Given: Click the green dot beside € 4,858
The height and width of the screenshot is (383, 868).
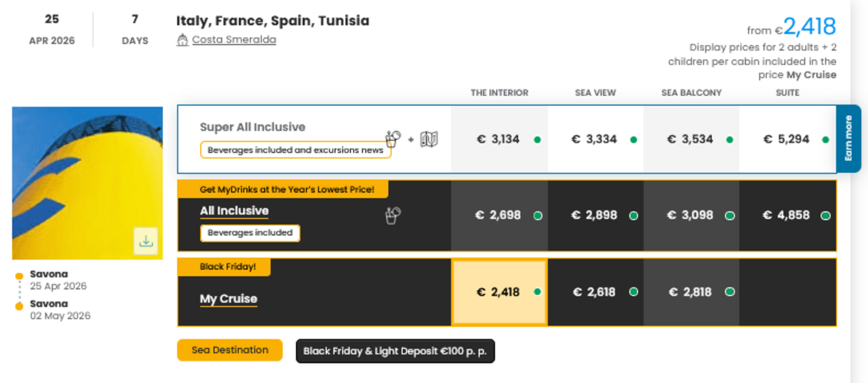Looking at the screenshot, I should point(825,215).
